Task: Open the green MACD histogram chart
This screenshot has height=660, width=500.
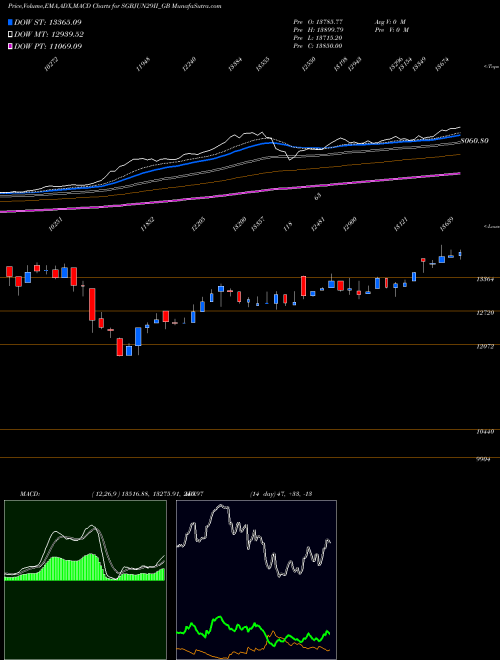Action: (x=85, y=580)
